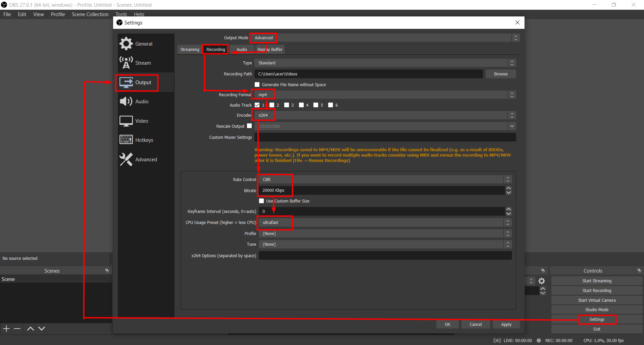Switch to Recording tab
Screen dimensions: 644x345
coord(216,49)
